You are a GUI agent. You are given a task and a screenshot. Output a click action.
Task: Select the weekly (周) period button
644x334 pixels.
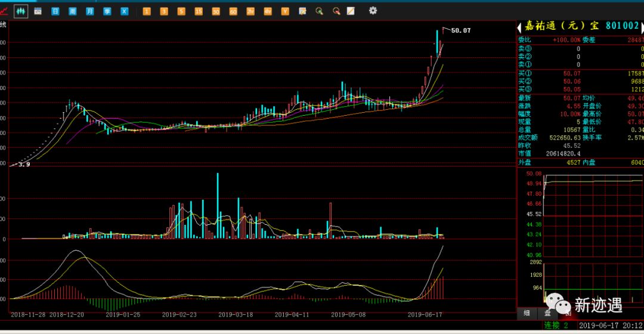[72, 11]
